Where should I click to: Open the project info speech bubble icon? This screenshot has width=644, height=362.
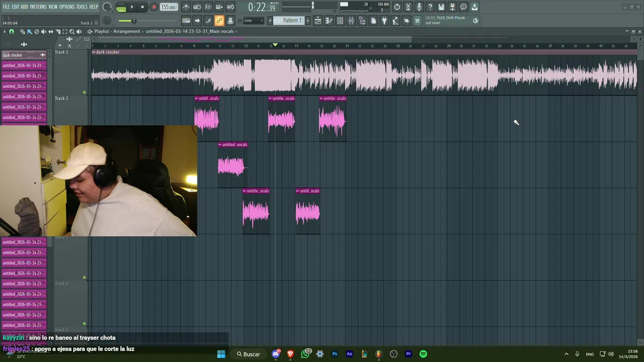click(463, 7)
